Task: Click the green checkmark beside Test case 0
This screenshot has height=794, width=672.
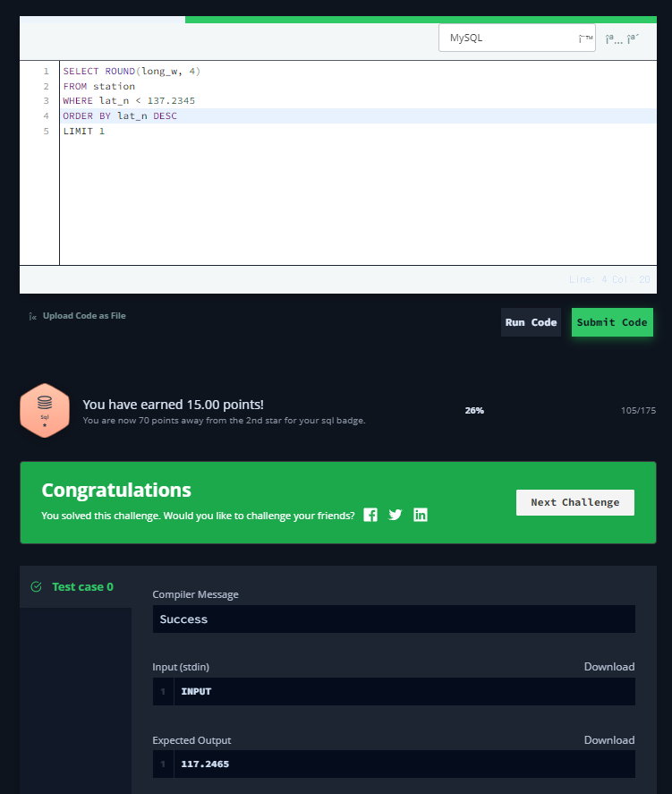Action: click(36, 586)
